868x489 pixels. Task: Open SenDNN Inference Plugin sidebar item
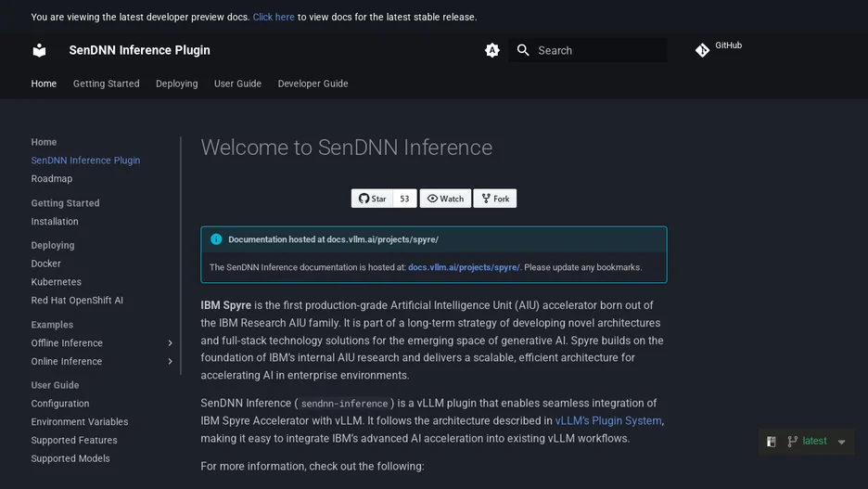(85, 160)
